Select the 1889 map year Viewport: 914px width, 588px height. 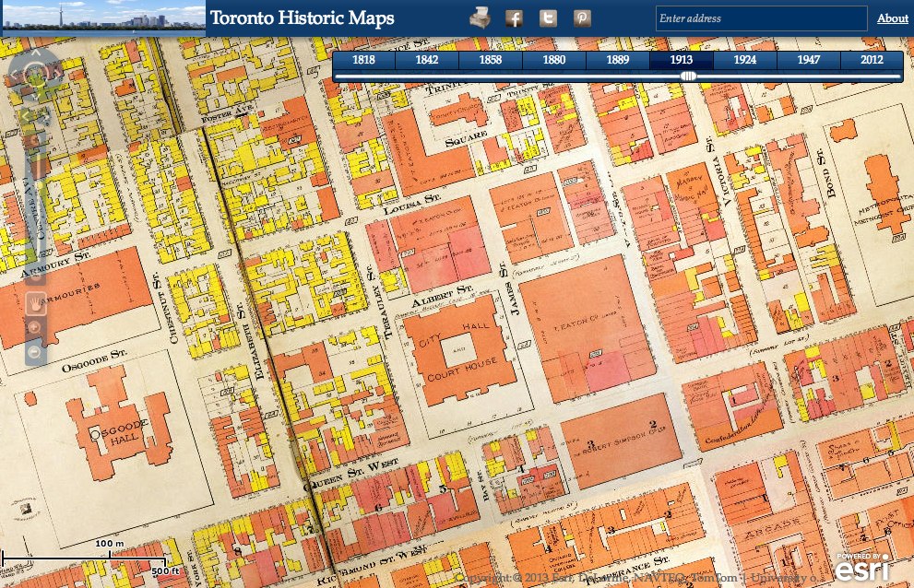(617, 59)
